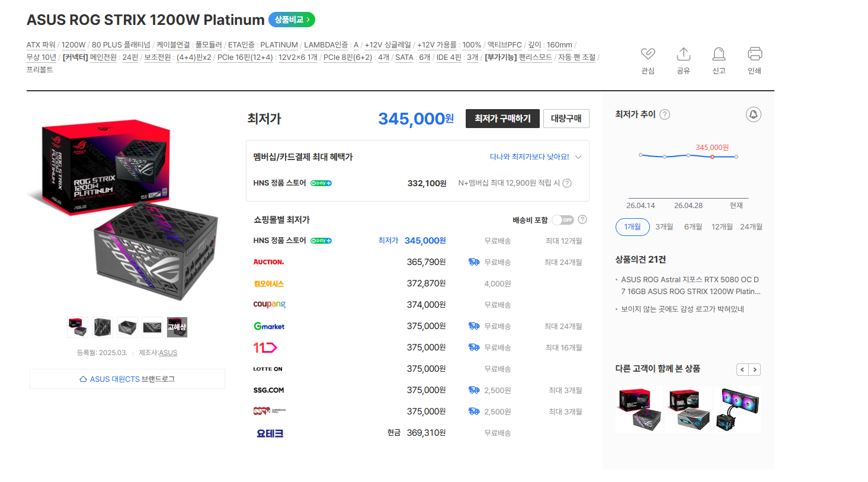This screenshot has width=868, height=482.
Task: Click the 372,870원 컴오아시스 price
Action: pos(427,283)
